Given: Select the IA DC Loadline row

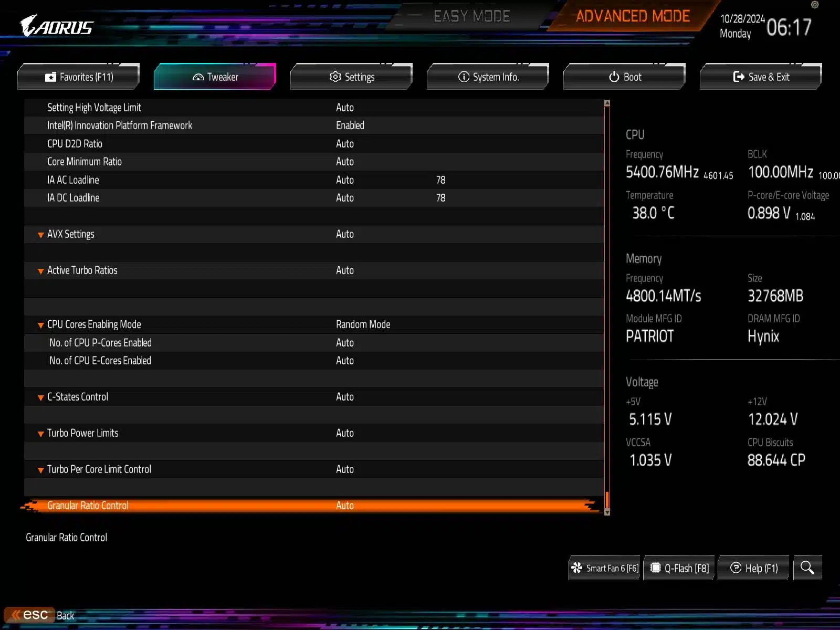Looking at the screenshot, I should click(314, 198).
